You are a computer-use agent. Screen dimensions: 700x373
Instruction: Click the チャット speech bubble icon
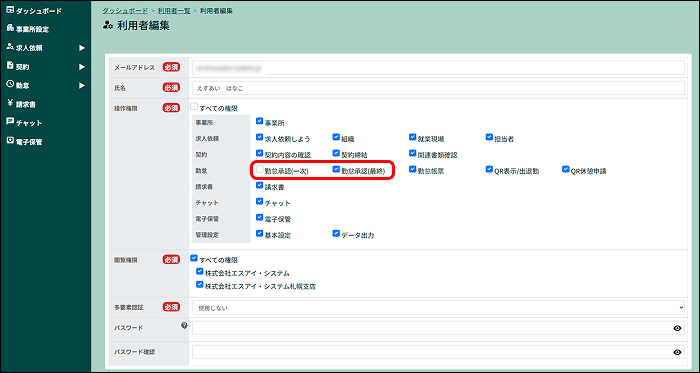(x=11, y=122)
